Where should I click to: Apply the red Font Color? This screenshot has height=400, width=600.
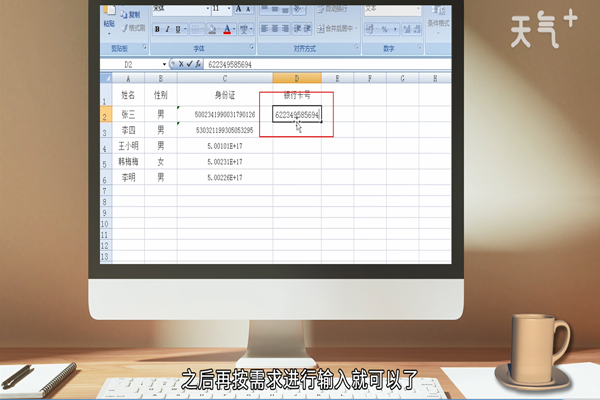[x=227, y=29]
